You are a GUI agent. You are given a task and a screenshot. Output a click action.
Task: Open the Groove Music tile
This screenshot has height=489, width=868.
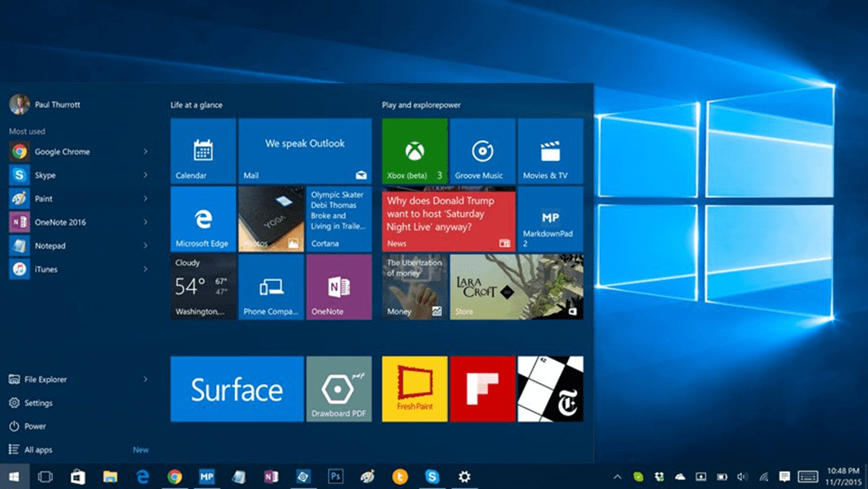click(482, 150)
